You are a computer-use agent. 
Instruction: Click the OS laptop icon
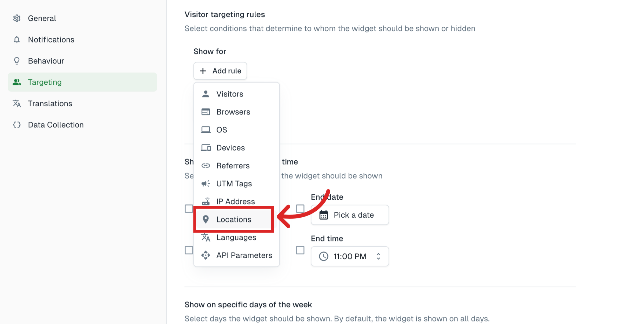coord(206,129)
